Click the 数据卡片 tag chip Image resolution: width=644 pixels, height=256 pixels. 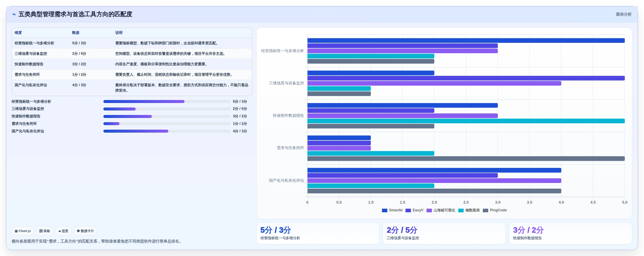tap(85, 231)
